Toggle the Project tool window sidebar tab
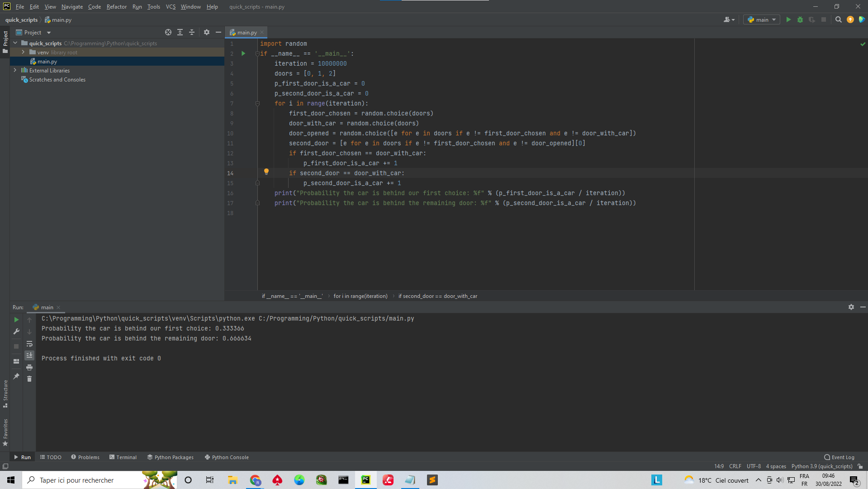Image resolution: width=868 pixels, height=489 pixels. click(5, 42)
